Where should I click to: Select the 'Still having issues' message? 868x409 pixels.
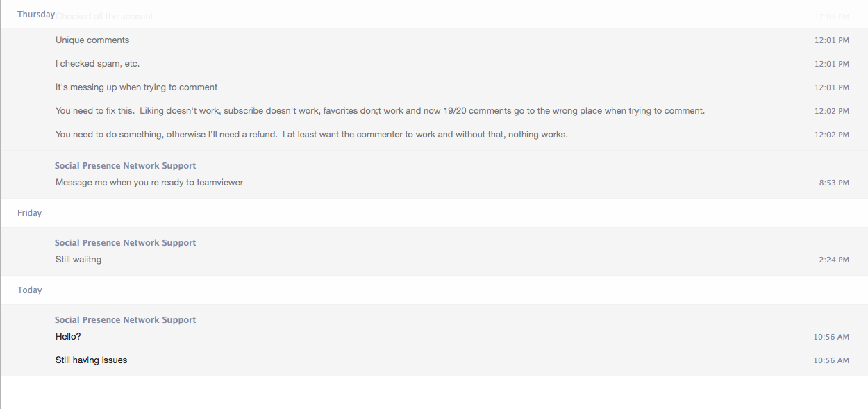(x=92, y=360)
